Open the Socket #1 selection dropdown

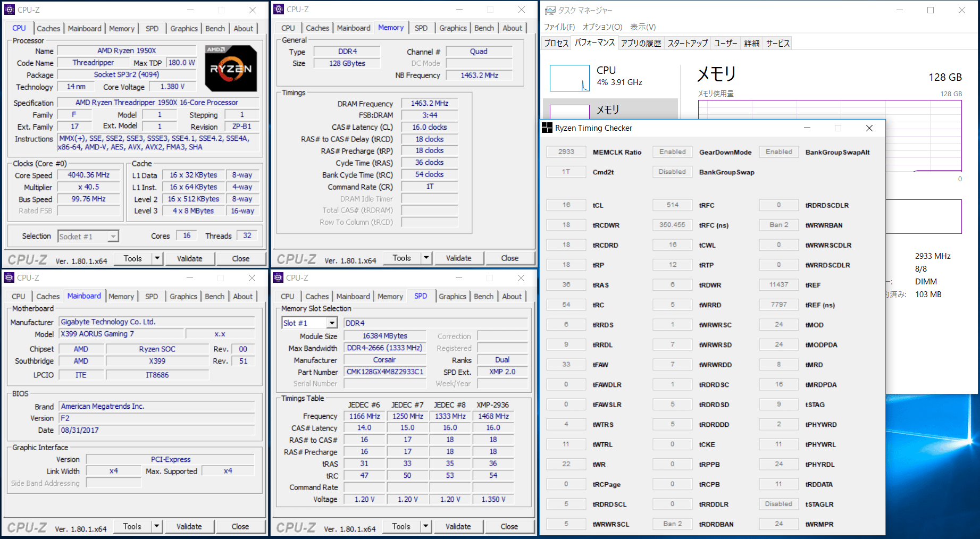(113, 236)
